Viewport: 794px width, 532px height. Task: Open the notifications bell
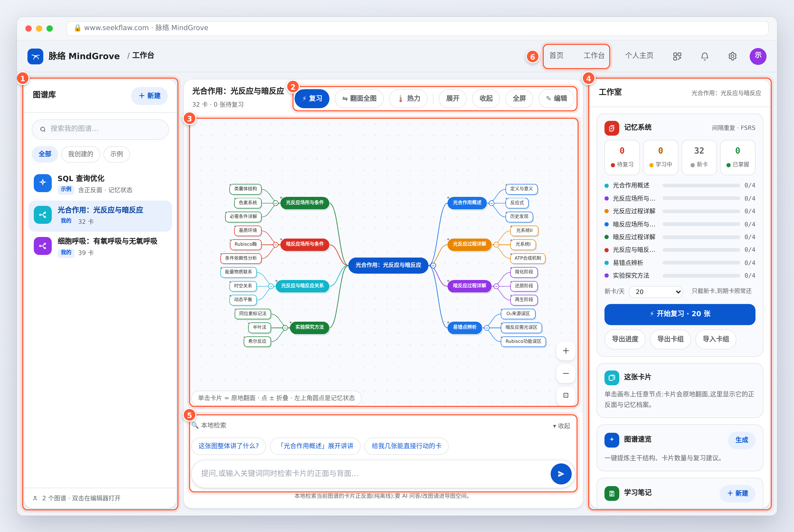pos(705,56)
